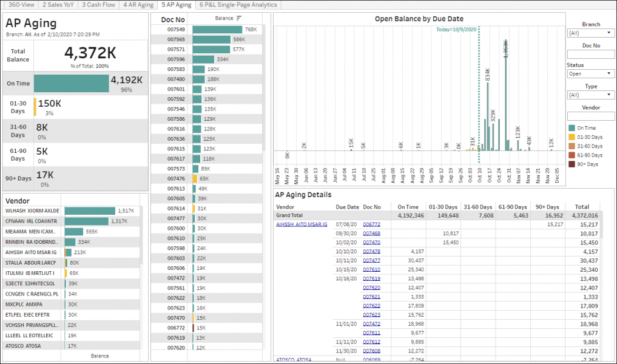Open the 3 Cash Flow tab
The image size is (617, 364).
[98, 4]
